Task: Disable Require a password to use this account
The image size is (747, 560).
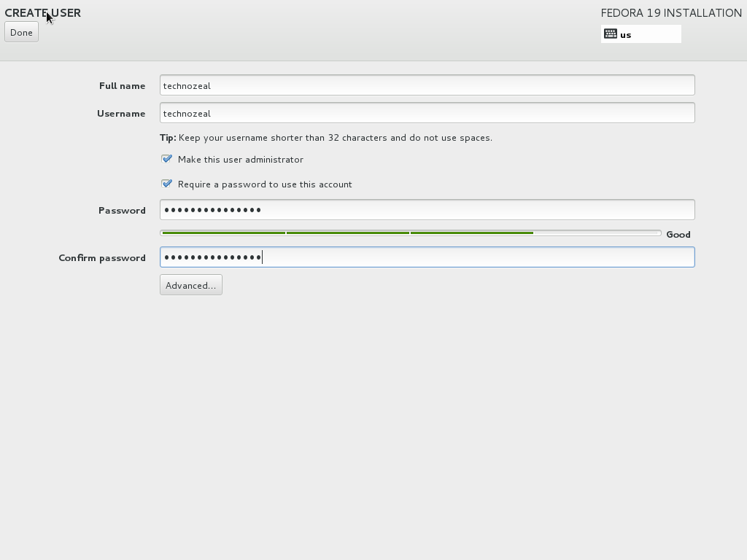Action: pos(167,183)
